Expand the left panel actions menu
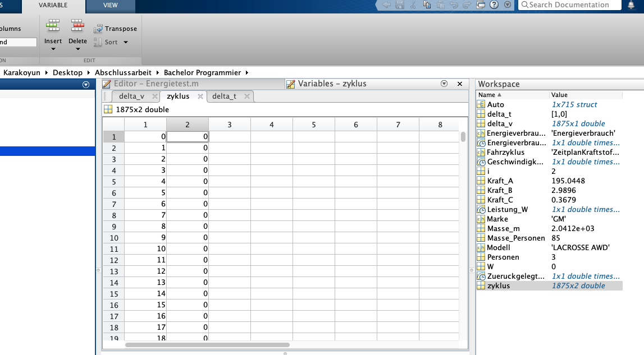The height and width of the screenshot is (355, 644). (x=86, y=85)
